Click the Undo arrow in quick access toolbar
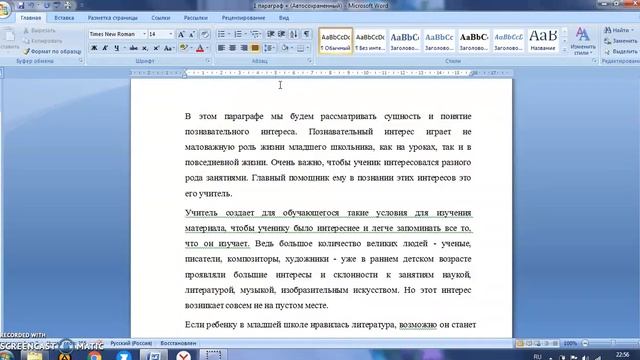 pyautogui.click(x=32, y=6)
